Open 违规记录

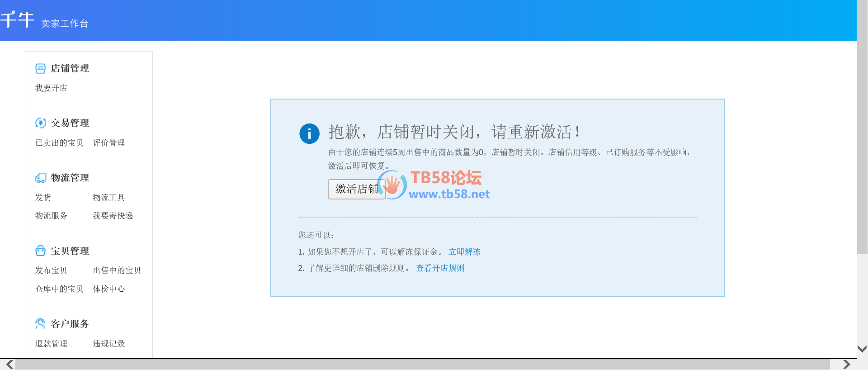pyautogui.click(x=109, y=344)
